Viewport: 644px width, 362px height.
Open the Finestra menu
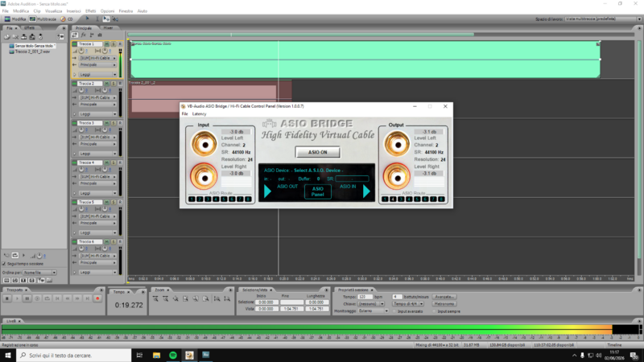(x=126, y=11)
